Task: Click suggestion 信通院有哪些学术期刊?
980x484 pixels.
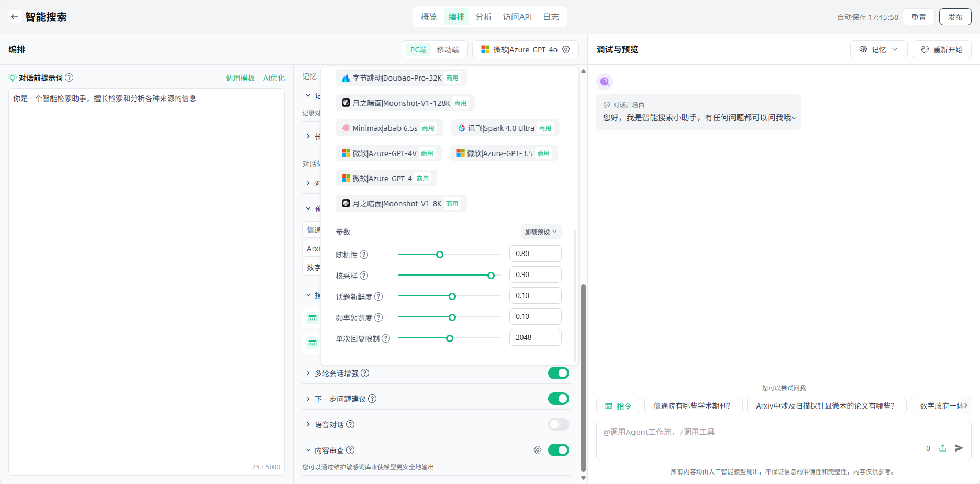Action: (x=693, y=406)
